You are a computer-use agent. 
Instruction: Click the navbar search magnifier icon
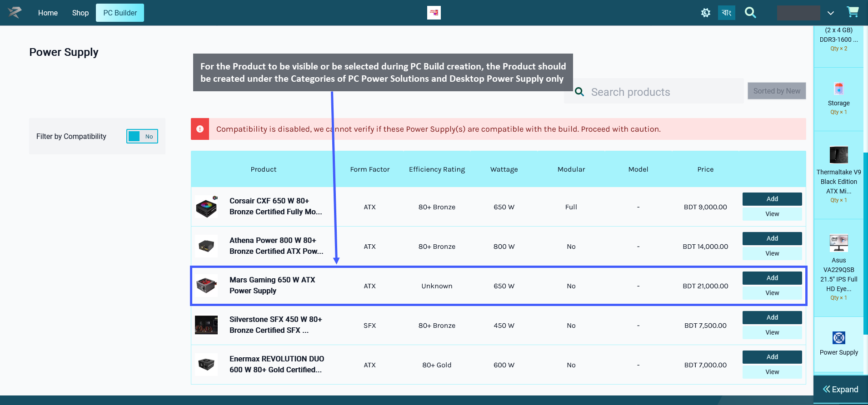tap(750, 13)
